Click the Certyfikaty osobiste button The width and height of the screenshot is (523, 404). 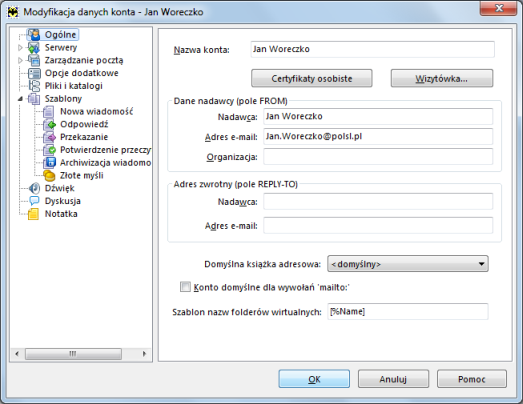click(312, 78)
